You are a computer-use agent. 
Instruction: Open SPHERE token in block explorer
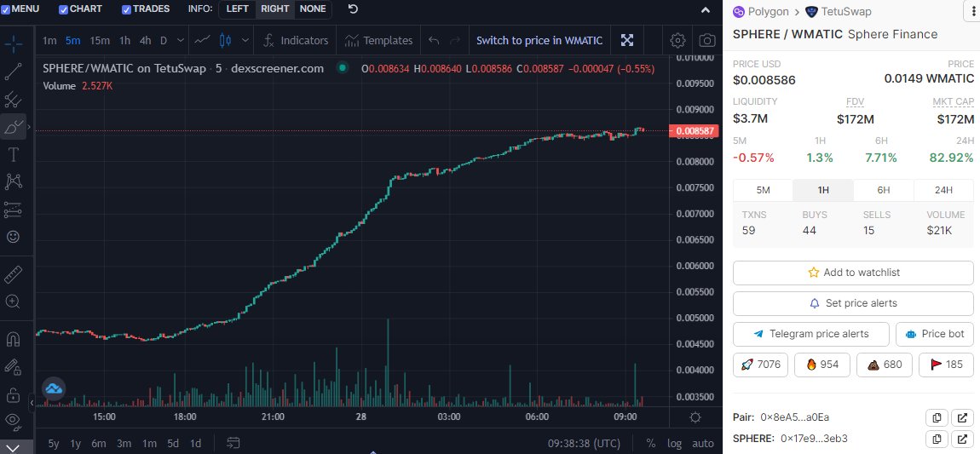(x=962, y=439)
